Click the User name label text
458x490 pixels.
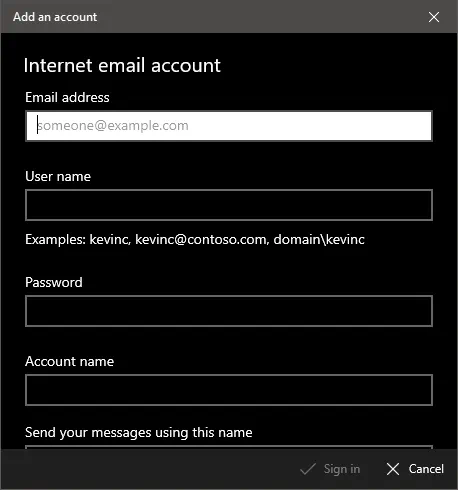click(x=58, y=176)
